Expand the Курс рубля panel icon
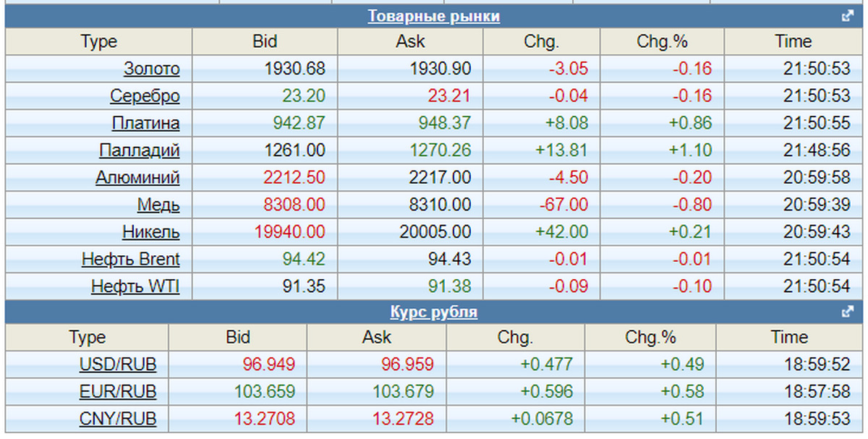The width and height of the screenshot is (868, 439). coord(848,312)
